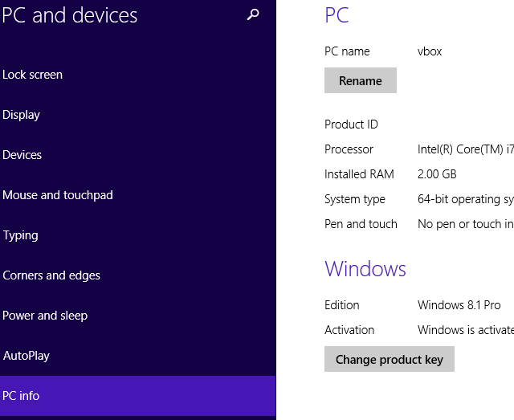Click the Pen and touch label
Viewport: 514px width, 420px height.
pyautogui.click(x=361, y=224)
